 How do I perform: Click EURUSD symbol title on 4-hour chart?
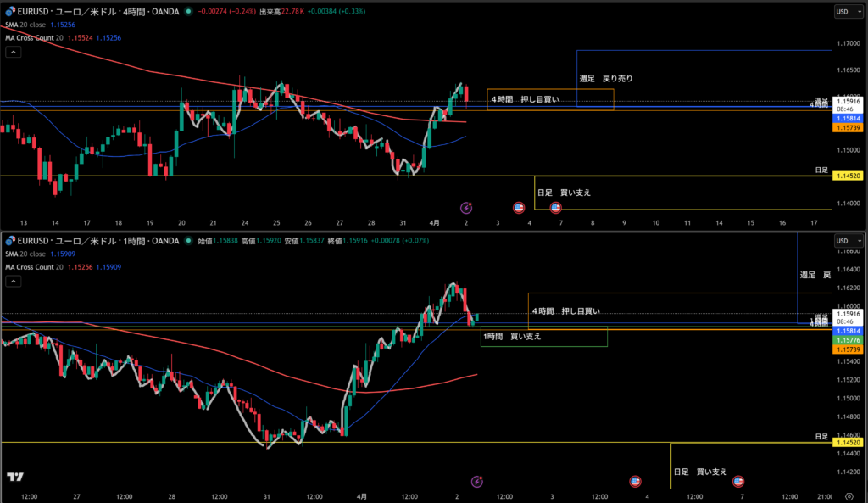85,12
